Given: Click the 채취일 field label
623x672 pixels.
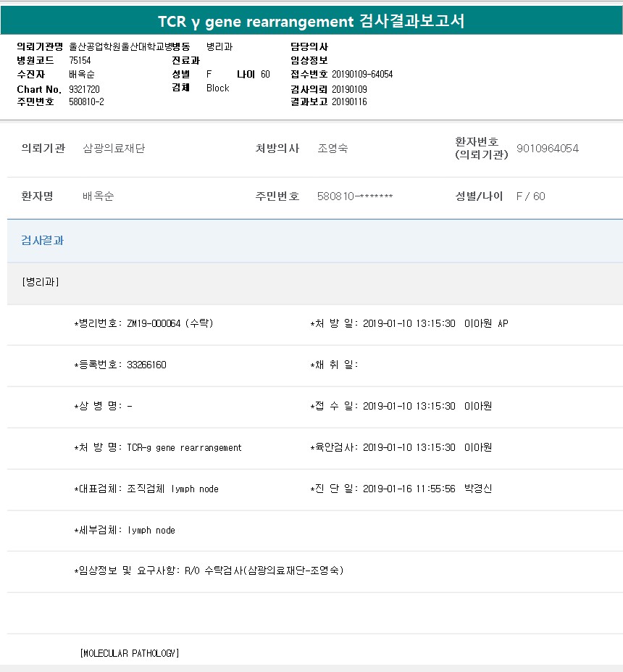Looking at the screenshot, I should click(334, 365).
